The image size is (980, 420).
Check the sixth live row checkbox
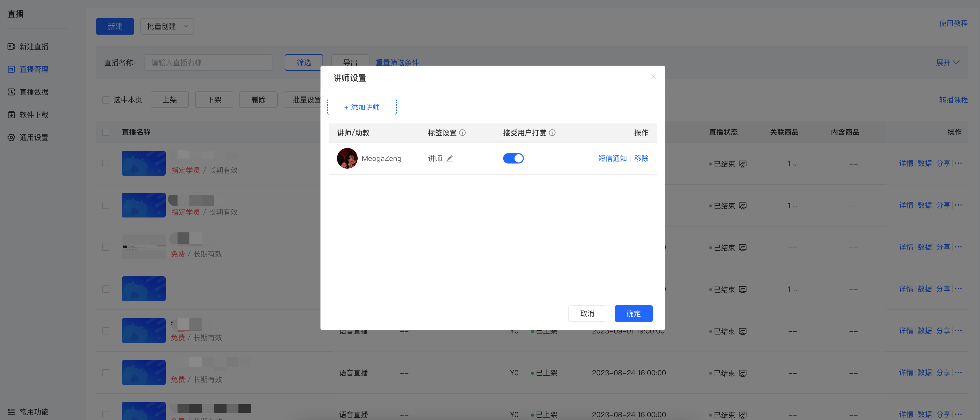[106, 373]
